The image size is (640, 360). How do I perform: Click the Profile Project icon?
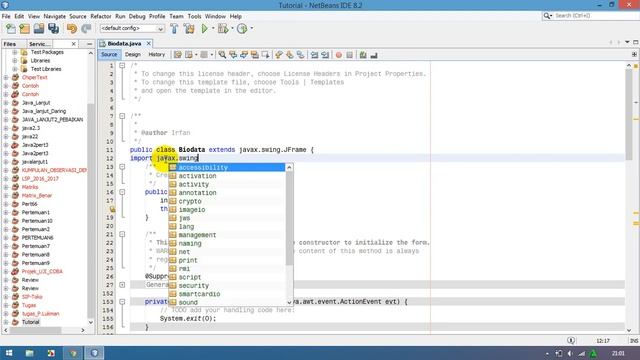242,29
